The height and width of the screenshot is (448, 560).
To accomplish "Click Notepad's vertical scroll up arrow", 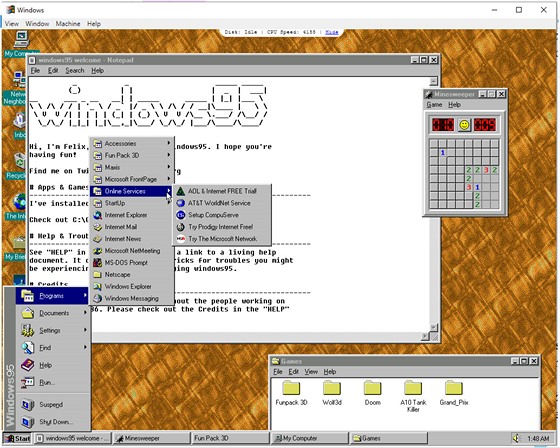I will pos(434,81).
